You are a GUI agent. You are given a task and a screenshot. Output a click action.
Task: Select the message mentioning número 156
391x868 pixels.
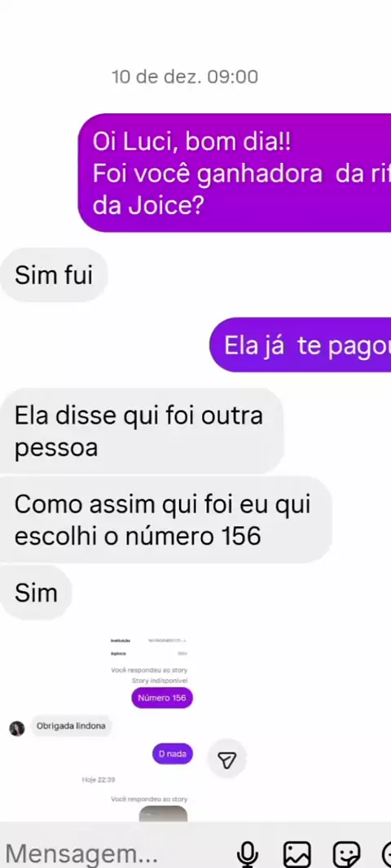click(x=166, y=520)
